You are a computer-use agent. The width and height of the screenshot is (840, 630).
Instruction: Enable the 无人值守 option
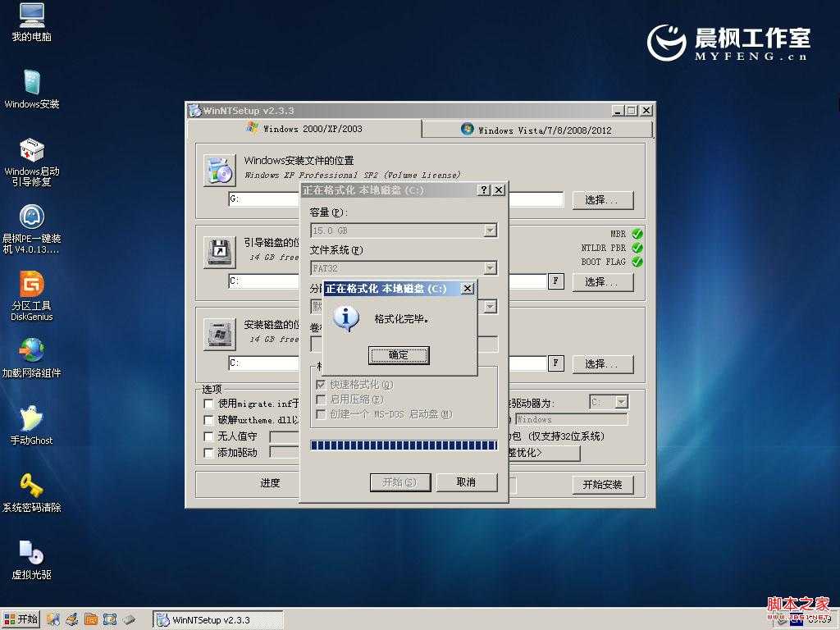(208, 437)
